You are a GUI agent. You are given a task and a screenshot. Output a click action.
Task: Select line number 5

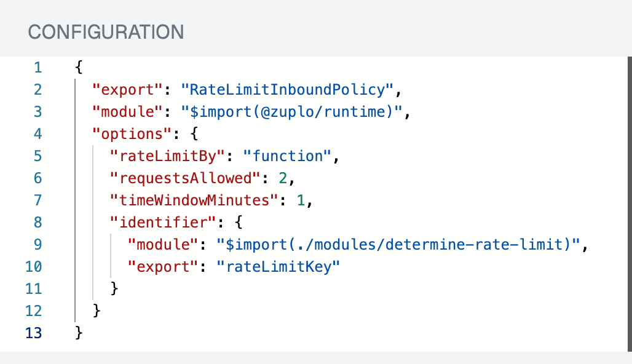click(38, 156)
